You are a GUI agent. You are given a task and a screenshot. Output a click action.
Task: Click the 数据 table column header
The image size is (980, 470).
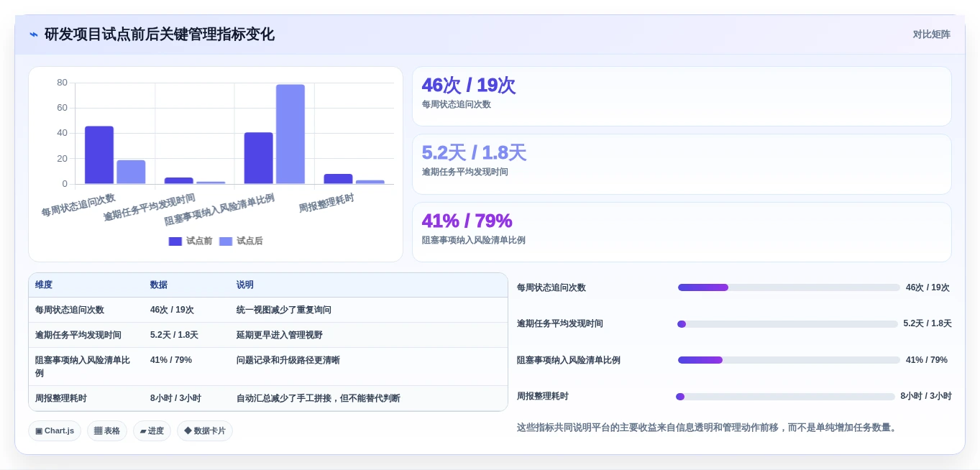point(159,285)
